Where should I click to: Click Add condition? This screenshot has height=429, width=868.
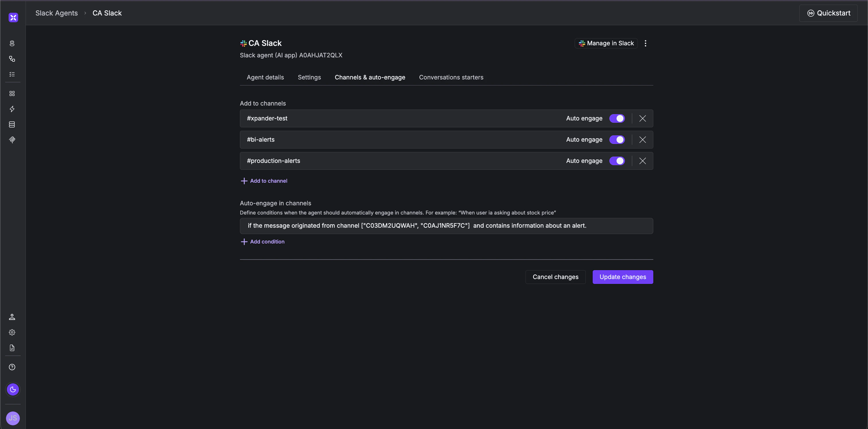coord(263,242)
